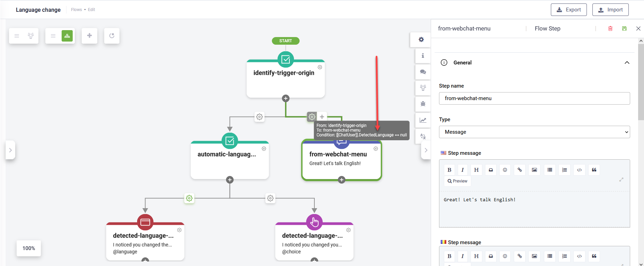Add child under from-webchat-menu node
The height and width of the screenshot is (266, 644).
(342, 180)
